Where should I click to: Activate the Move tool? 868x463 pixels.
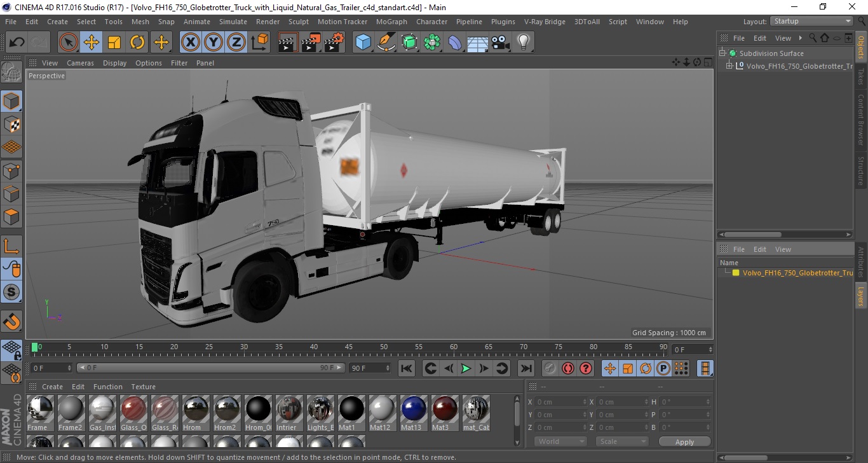pyautogui.click(x=92, y=43)
